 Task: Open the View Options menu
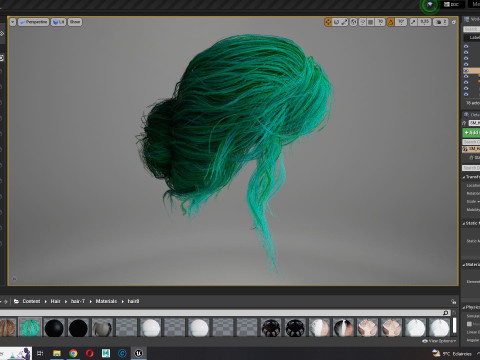click(438, 341)
